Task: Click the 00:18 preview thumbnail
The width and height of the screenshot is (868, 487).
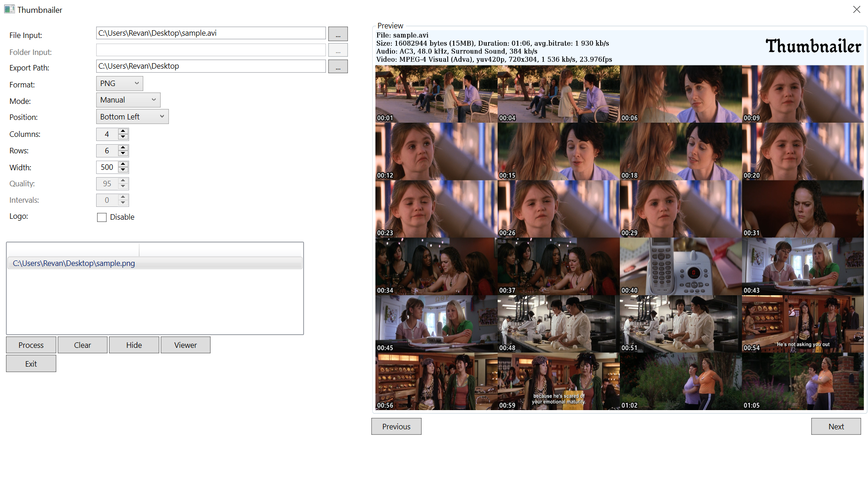Action: 681,152
